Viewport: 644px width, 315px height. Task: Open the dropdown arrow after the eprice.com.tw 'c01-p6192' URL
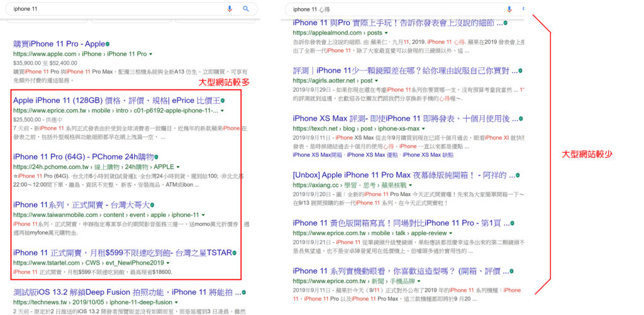(222, 111)
